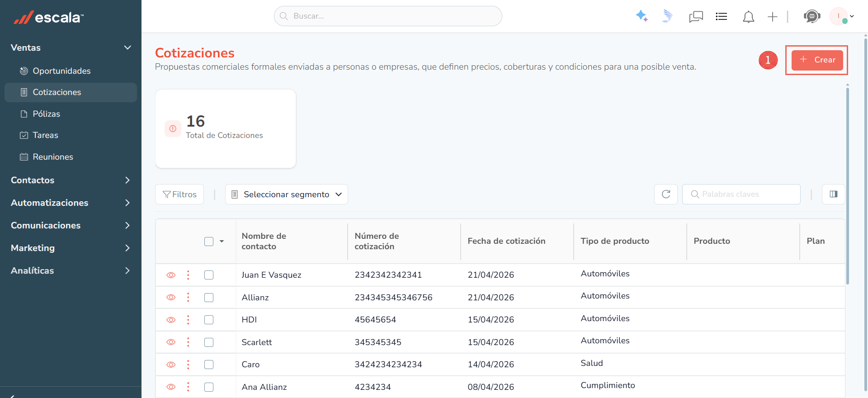This screenshot has width=868, height=398.
Task: Click the refresh table icon
Action: tap(666, 194)
